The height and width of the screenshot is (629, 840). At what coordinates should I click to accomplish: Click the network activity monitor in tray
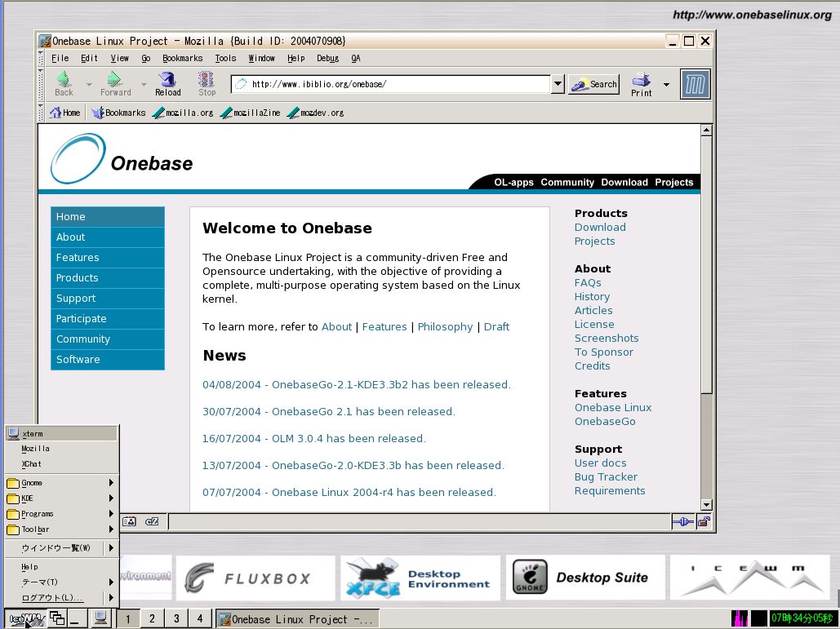pyautogui.click(x=740, y=618)
